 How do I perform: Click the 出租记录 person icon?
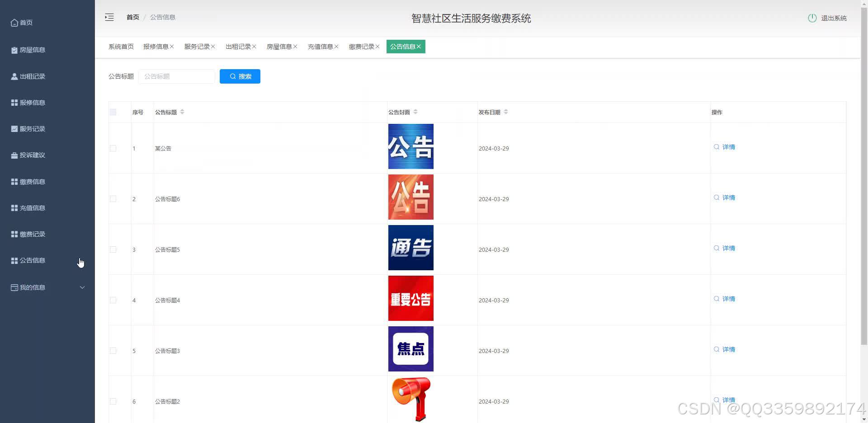(14, 76)
